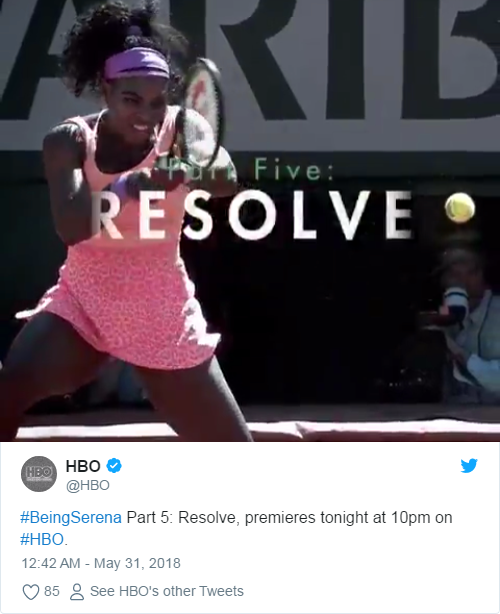
Task: Click the blue verified badge
Action: click(x=114, y=466)
